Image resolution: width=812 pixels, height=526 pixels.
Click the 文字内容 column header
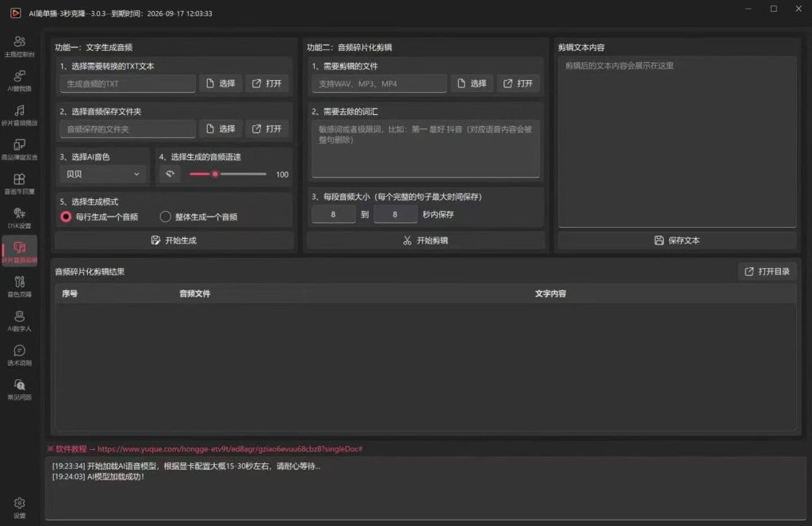point(550,294)
